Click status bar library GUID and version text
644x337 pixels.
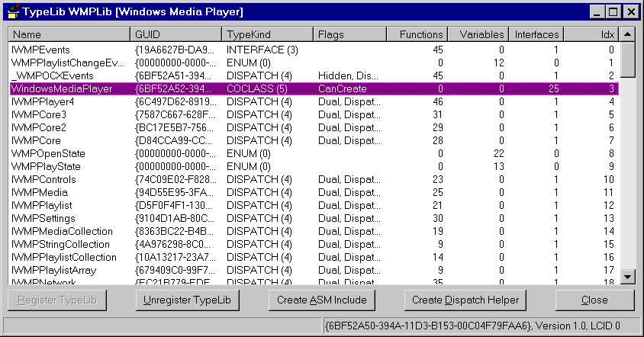pyautogui.click(x=472, y=326)
